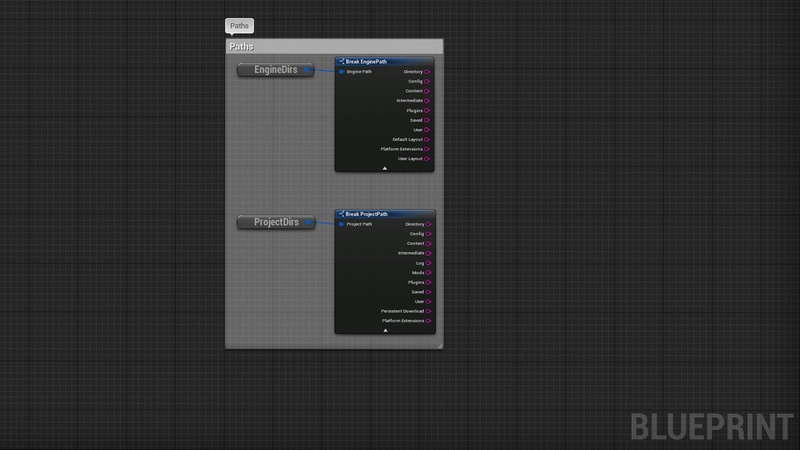Click the Paths comment bubble label

[x=239, y=26]
